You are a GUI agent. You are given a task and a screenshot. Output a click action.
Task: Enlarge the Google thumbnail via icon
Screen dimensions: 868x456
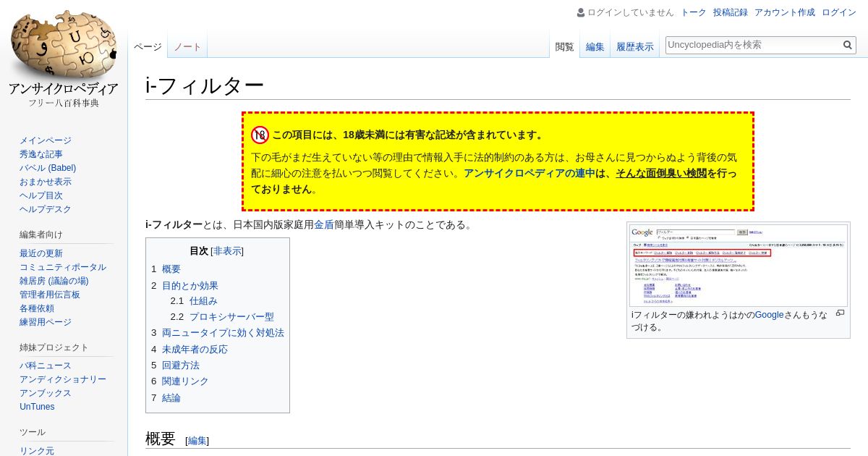tap(840, 313)
